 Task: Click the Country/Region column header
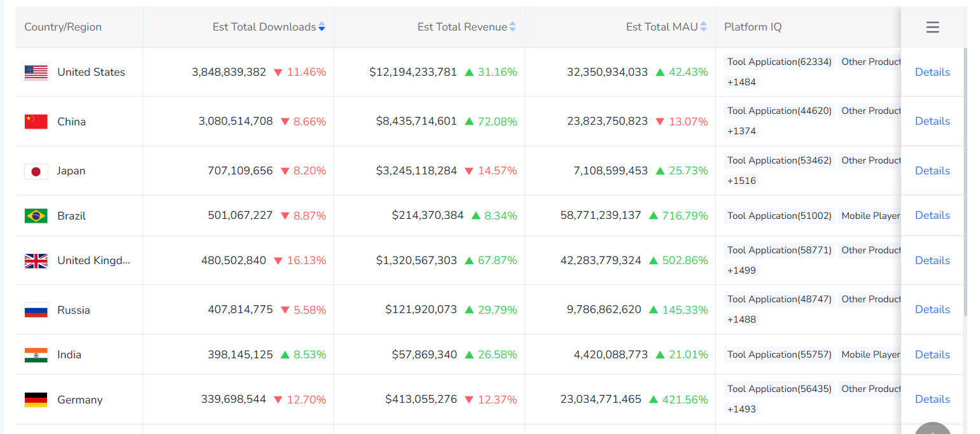[63, 27]
